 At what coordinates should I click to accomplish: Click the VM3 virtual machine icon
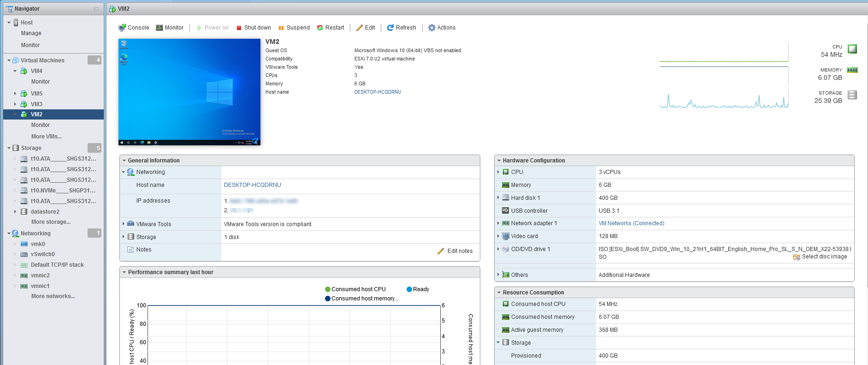(24, 104)
